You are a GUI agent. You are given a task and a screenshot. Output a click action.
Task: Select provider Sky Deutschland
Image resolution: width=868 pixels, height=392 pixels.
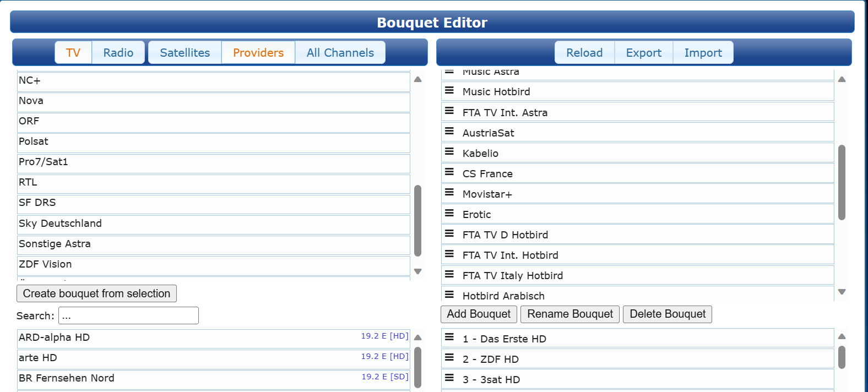pyautogui.click(x=214, y=225)
